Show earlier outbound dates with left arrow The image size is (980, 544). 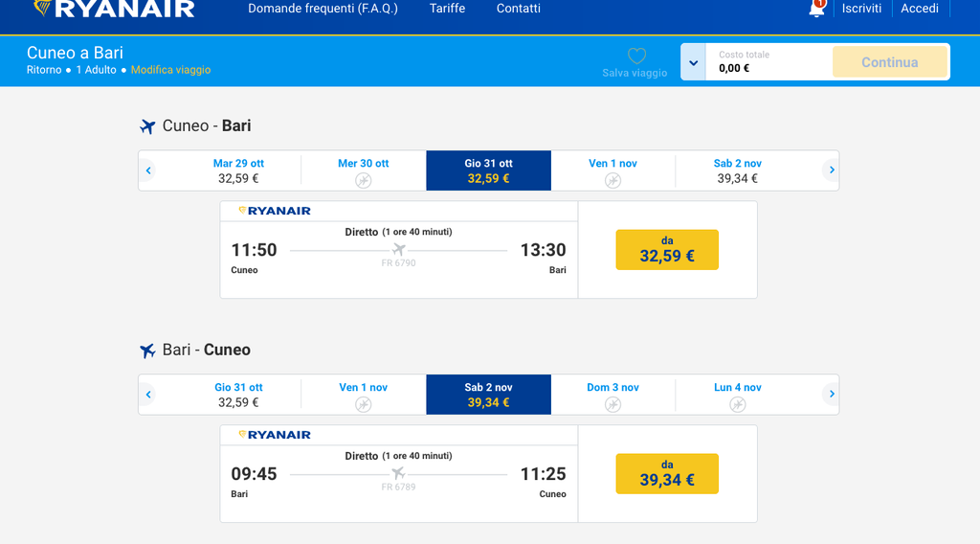coord(148,170)
